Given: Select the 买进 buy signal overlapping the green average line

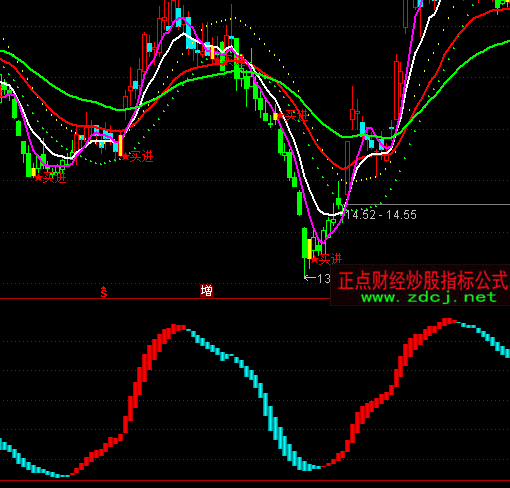Looking at the screenshot, I should click(293, 116).
